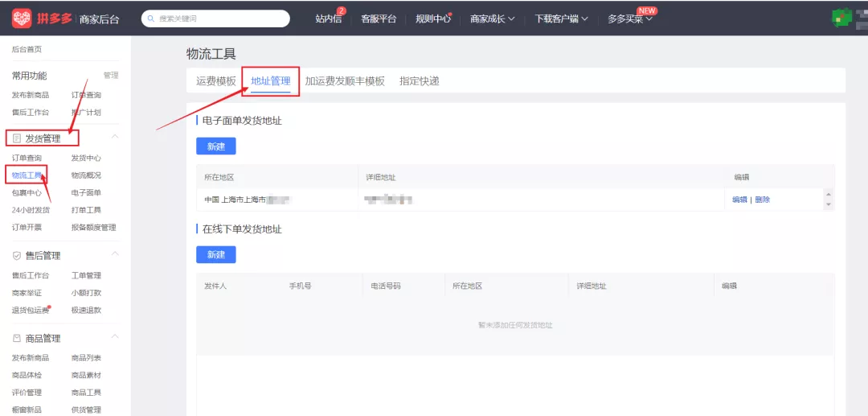Click the search magnifier icon
This screenshot has width=868, height=416.
tap(150, 19)
